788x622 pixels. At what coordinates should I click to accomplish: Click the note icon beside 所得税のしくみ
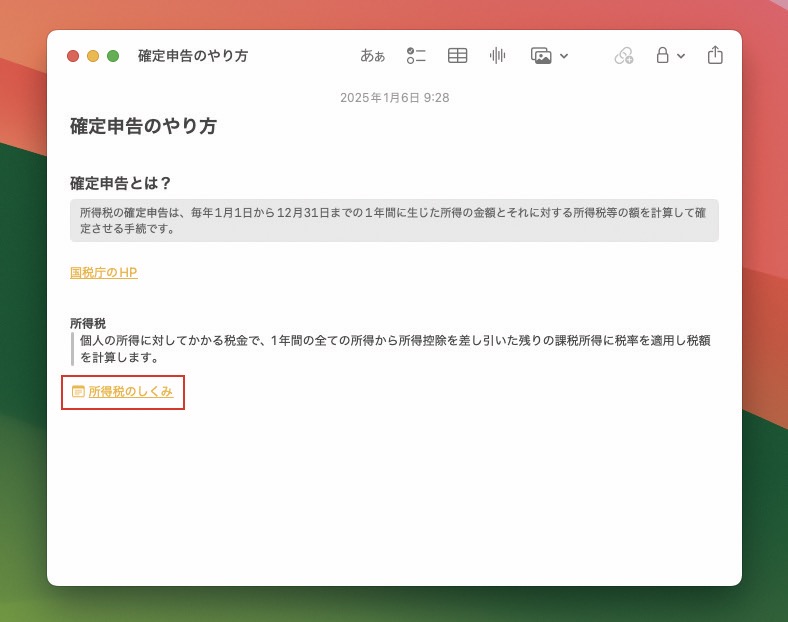(78, 391)
